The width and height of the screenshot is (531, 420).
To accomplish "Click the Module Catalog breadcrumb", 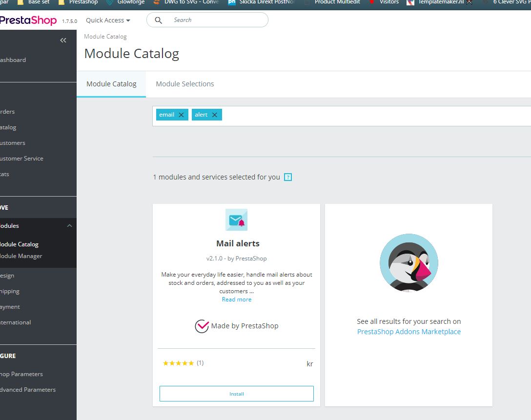I will point(105,37).
